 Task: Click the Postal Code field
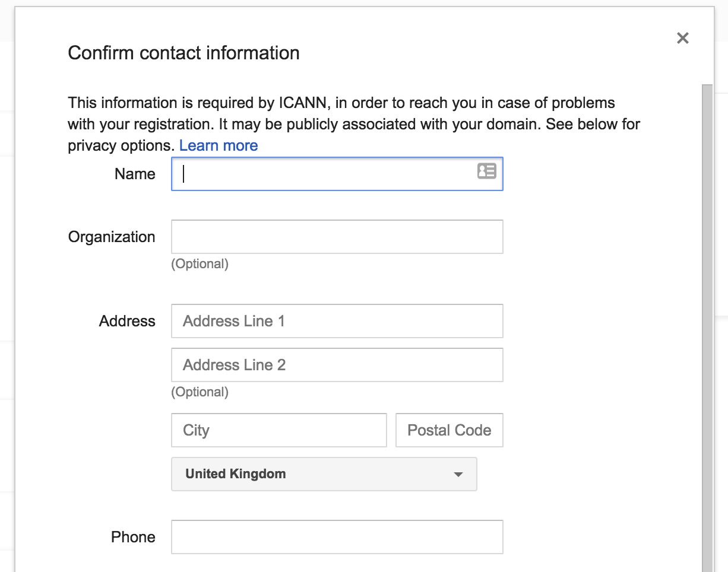(x=450, y=430)
